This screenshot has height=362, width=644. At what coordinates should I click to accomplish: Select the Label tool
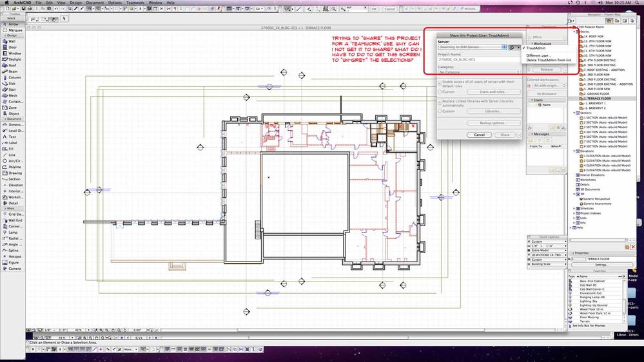point(13,142)
